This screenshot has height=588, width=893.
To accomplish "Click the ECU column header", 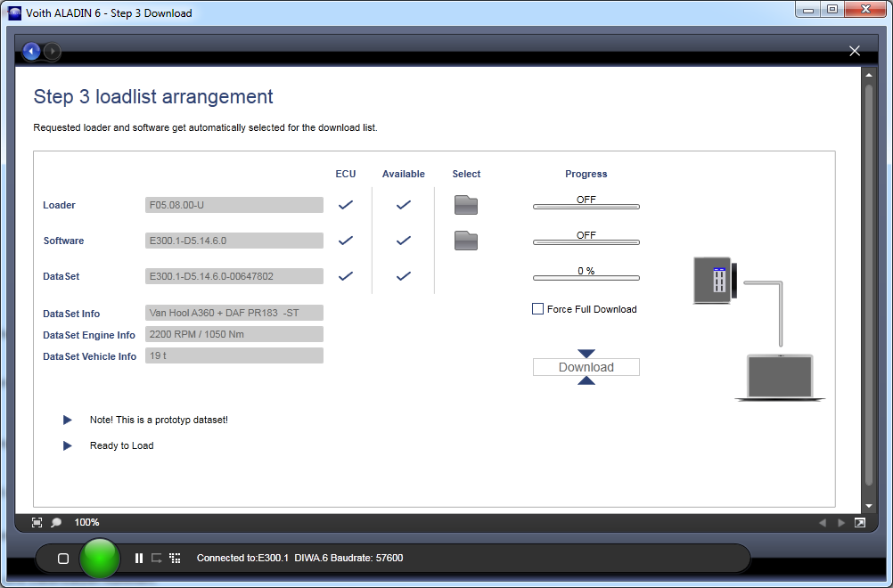I will pyautogui.click(x=346, y=175).
